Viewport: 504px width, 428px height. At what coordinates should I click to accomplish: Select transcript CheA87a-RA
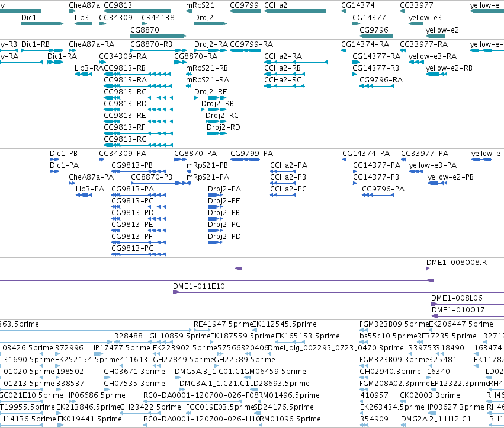pyautogui.click(x=91, y=44)
